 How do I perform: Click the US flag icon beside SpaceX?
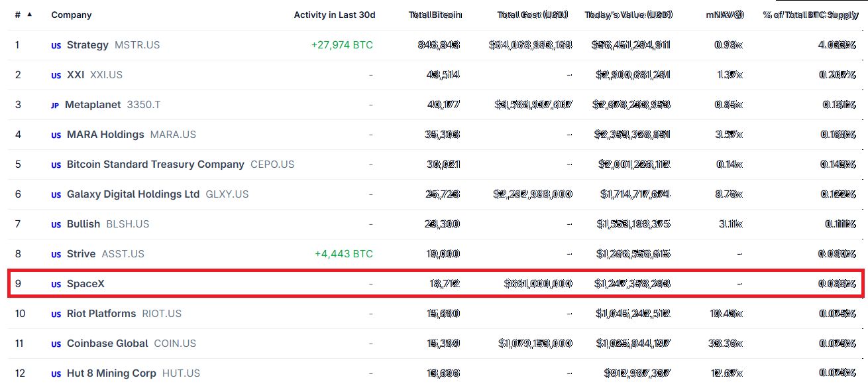tap(56, 285)
